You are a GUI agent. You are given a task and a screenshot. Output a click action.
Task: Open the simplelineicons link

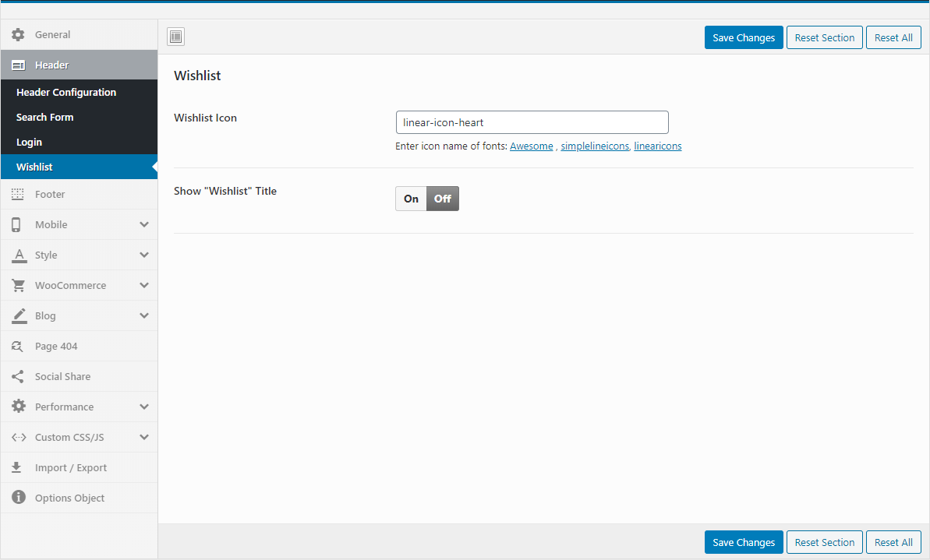click(x=595, y=146)
